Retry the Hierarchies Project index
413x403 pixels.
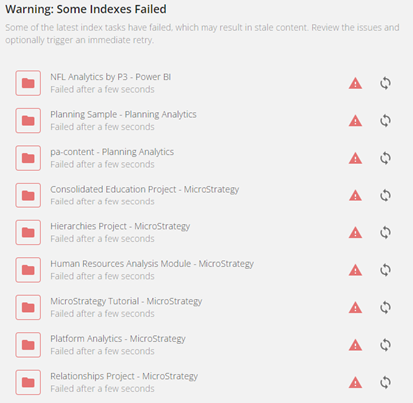pyautogui.click(x=385, y=232)
